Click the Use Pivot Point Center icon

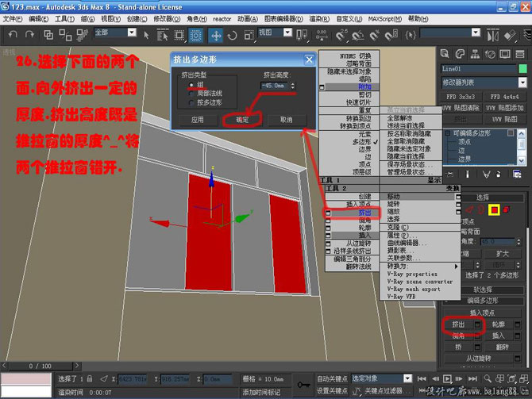[302, 35]
